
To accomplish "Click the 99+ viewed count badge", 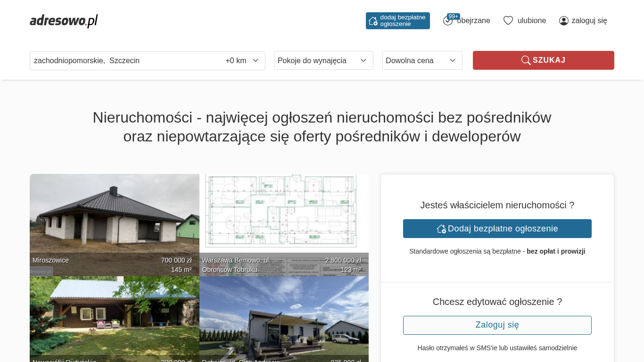I will click(x=453, y=16).
